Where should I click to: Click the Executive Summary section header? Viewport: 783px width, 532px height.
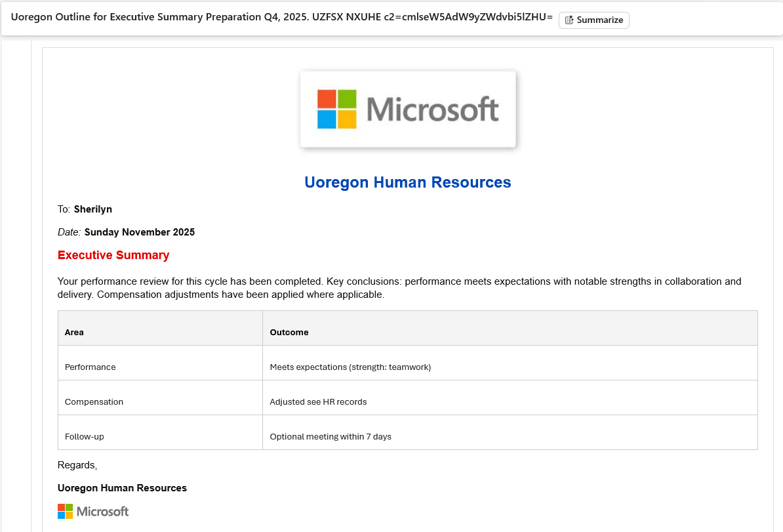point(113,255)
